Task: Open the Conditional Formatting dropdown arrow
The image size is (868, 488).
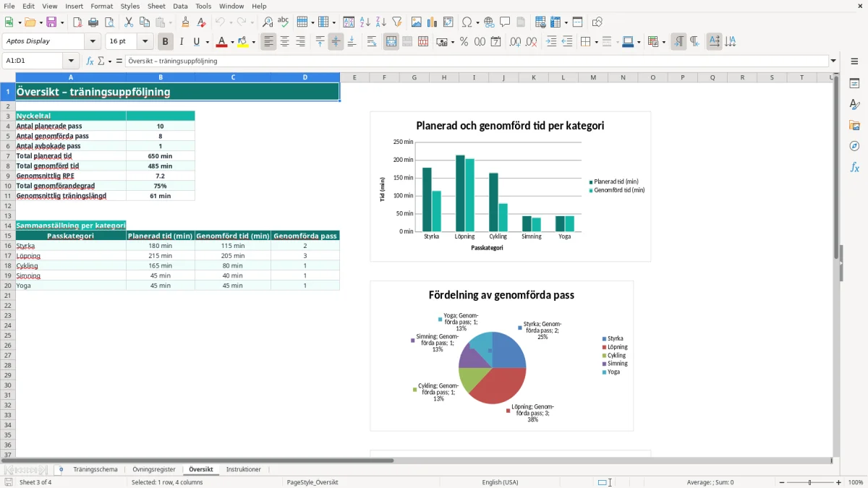Action: (x=663, y=42)
